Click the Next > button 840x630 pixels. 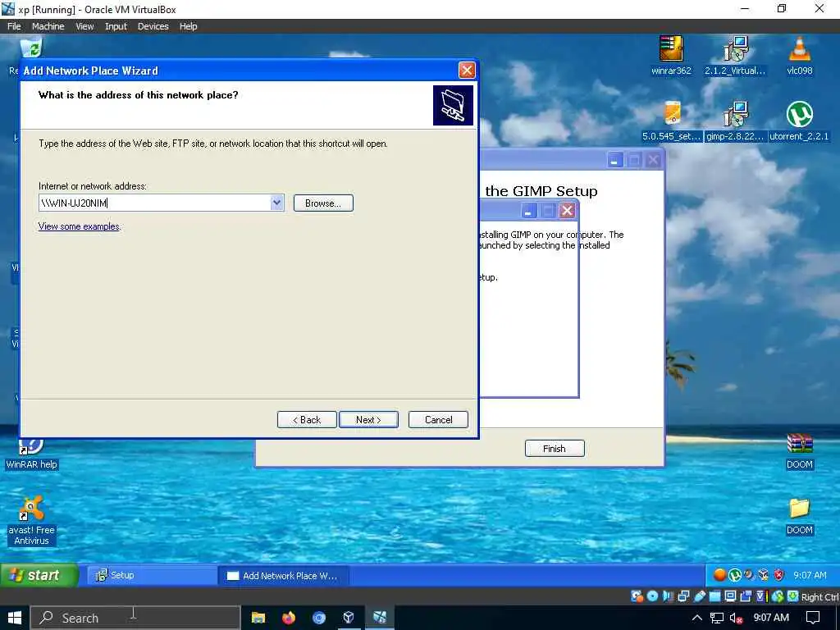pyautogui.click(x=368, y=419)
